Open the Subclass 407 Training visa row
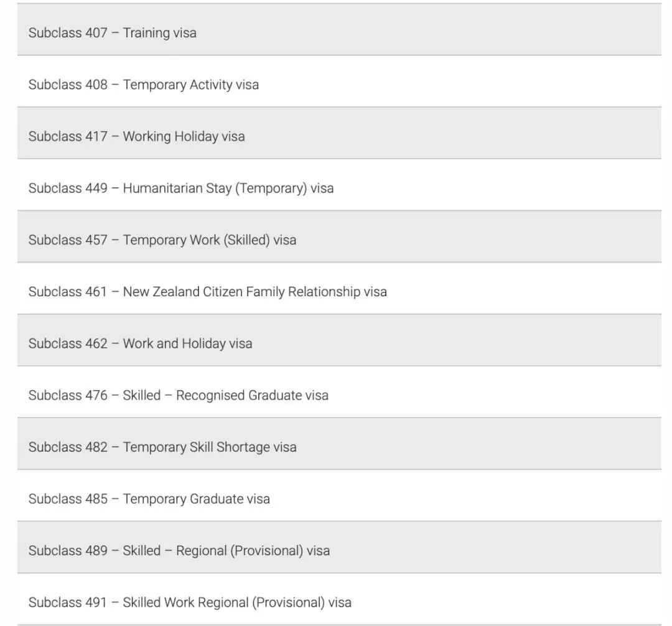Screen dimensions: 672x626 click(x=339, y=30)
